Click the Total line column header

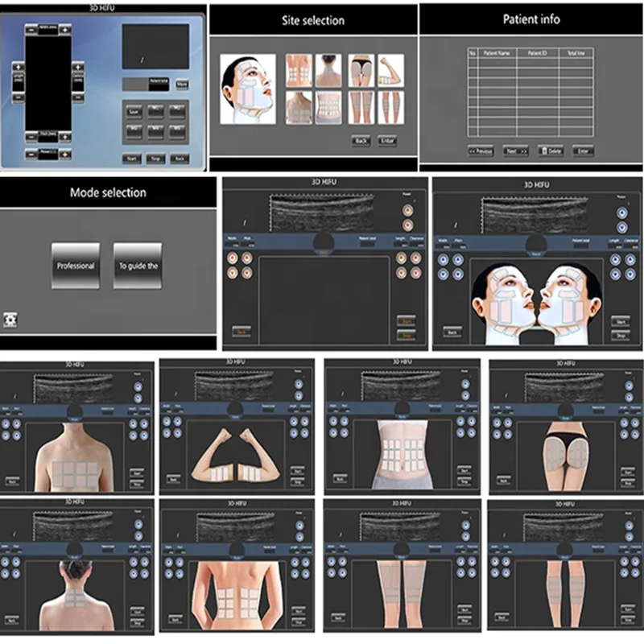click(576, 53)
